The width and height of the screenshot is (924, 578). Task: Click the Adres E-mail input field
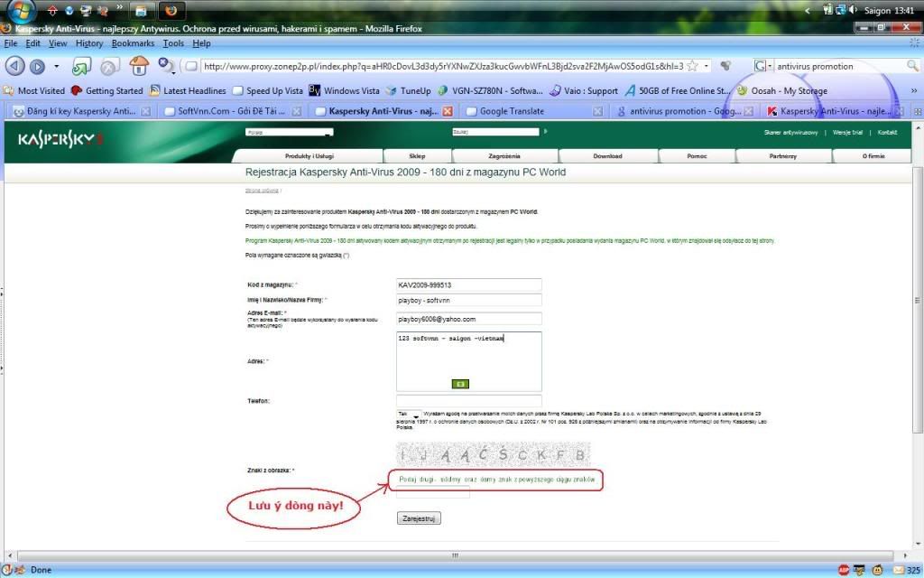click(468, 319)
